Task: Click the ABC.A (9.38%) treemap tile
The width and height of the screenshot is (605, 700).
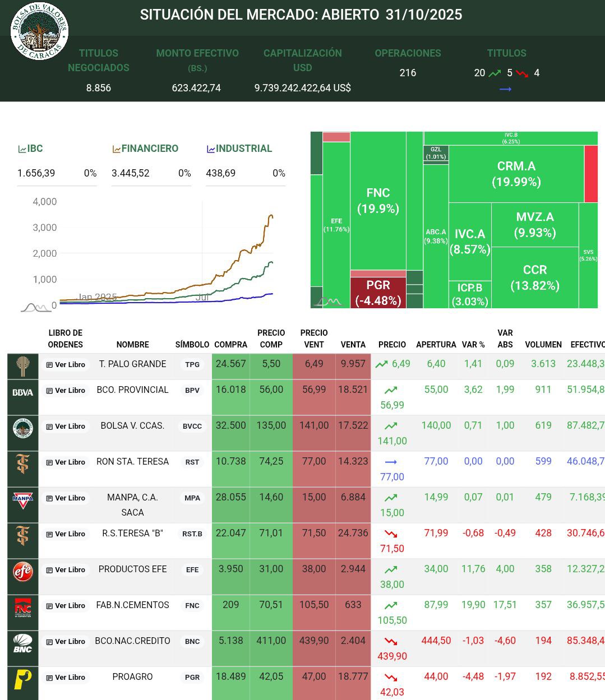Action: click(436, 236)
